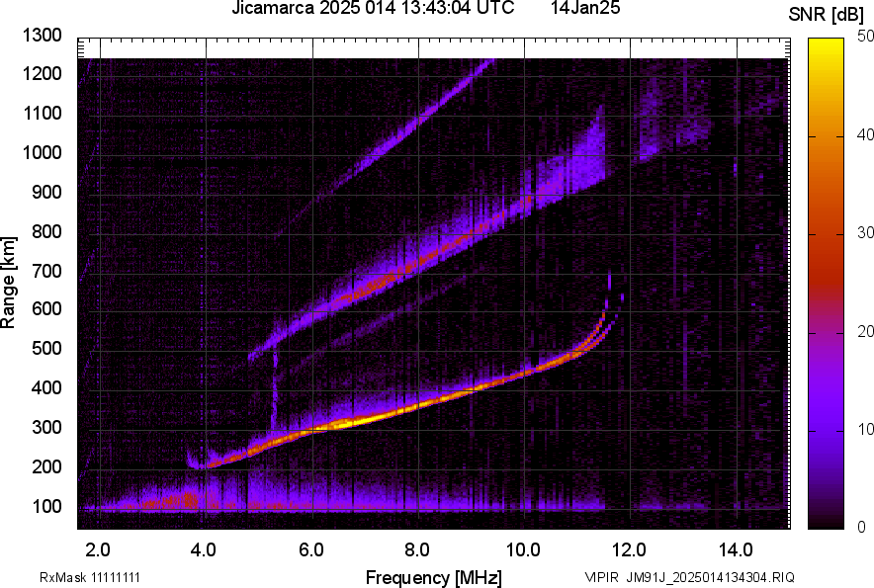Click the title text 'Jicamarca 2025 014 13:43:04 UTC'
The width and height of the screenshot is (874, 588).
373,8
